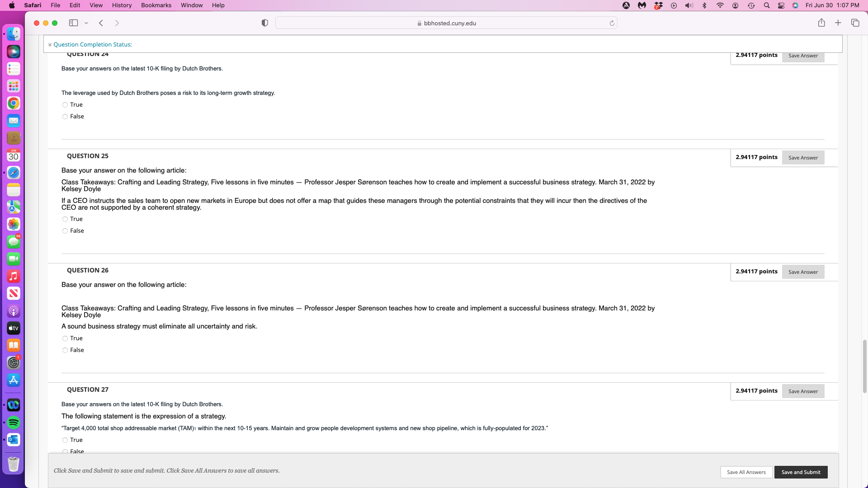Select False for Question 24
868x488 pixels.
pos(65,117)
